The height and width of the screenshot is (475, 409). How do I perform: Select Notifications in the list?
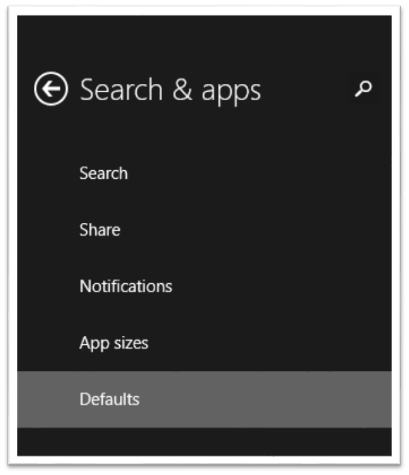coord(204,286)
